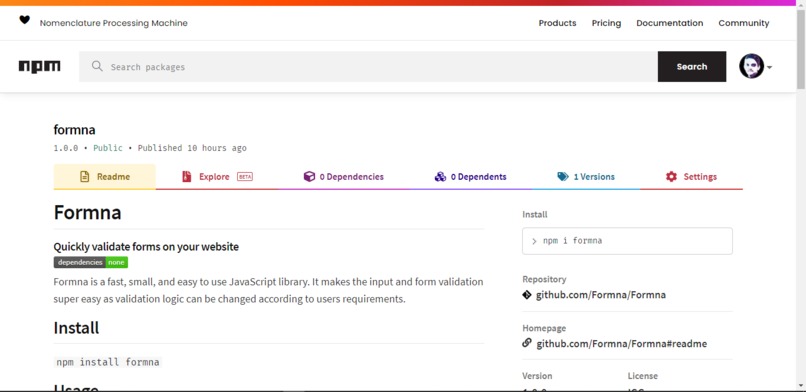Open github.com/Formna/Formna#readme homepage link
This screenshot has height=392, width=806.
tap(621, 344)
